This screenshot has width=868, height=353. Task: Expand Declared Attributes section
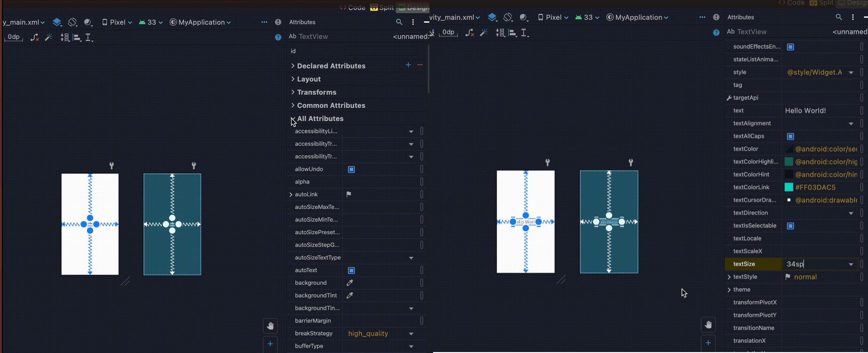tap(293, 66)
